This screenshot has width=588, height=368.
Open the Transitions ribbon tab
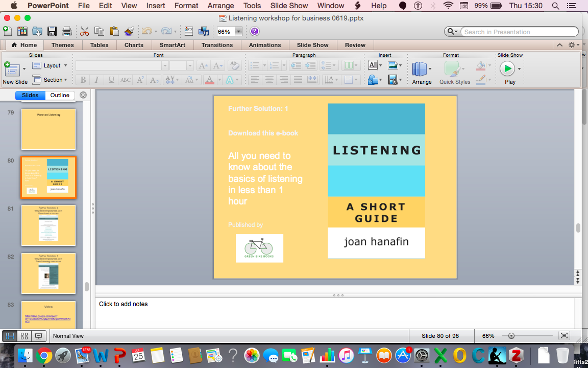[x=217, y=45]
